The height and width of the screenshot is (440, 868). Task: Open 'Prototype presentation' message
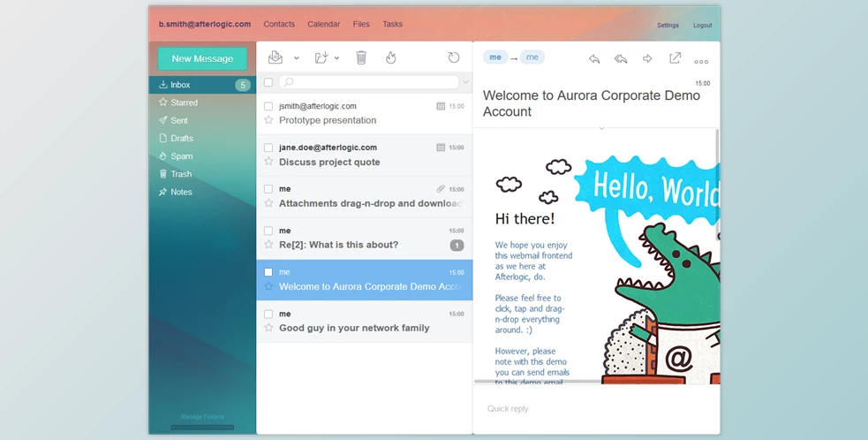point(365,114)
